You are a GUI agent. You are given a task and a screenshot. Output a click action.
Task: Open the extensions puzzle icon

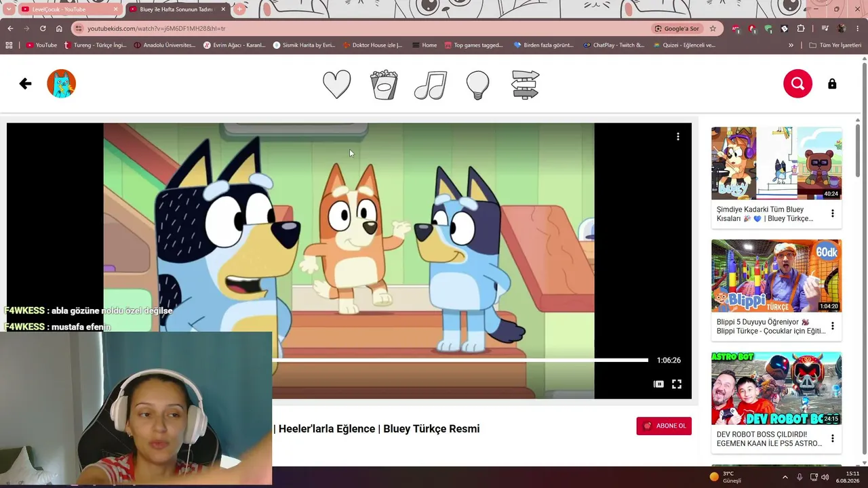click(801, 28)
